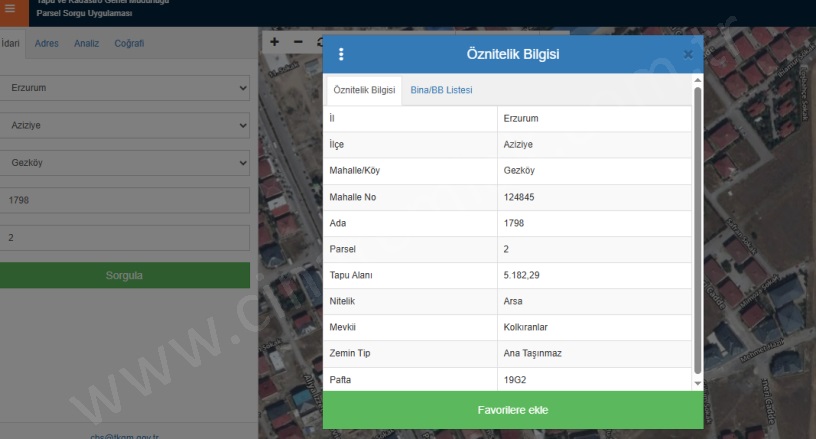Open the three-dot menu in Öznitelik Bilgisi

pos(341,54)
